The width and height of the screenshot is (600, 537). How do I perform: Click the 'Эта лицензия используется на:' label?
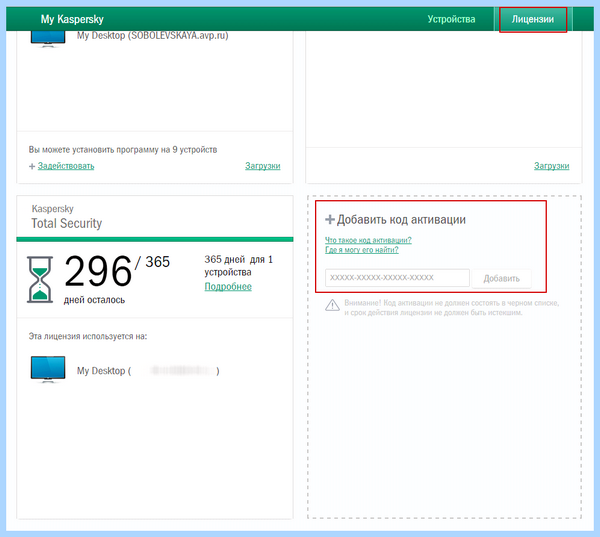(88, 336)
